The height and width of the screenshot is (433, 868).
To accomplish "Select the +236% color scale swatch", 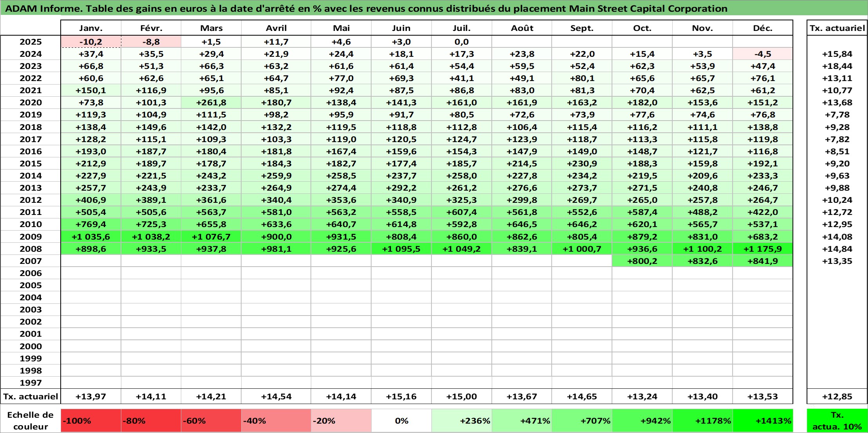I will pos(462,421).
